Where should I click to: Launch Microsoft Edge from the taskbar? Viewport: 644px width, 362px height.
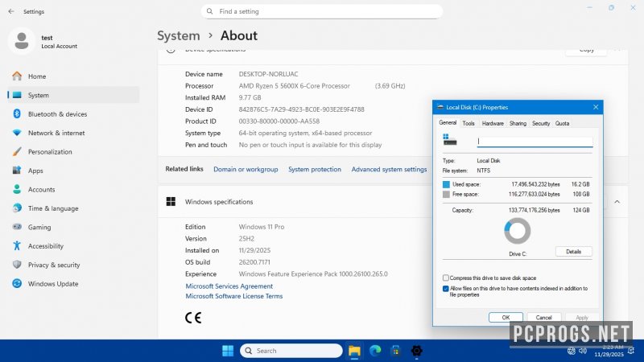[x=375, y=351]
